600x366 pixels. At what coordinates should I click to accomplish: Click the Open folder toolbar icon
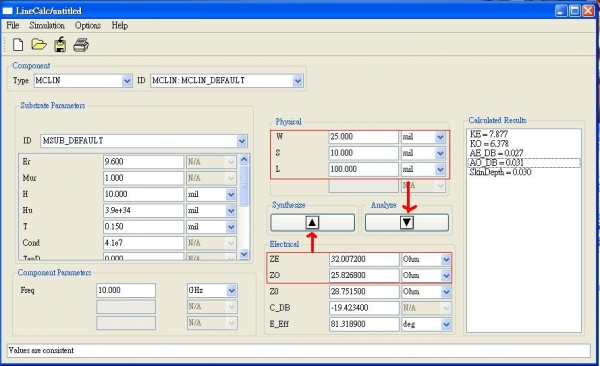(39, 45)
